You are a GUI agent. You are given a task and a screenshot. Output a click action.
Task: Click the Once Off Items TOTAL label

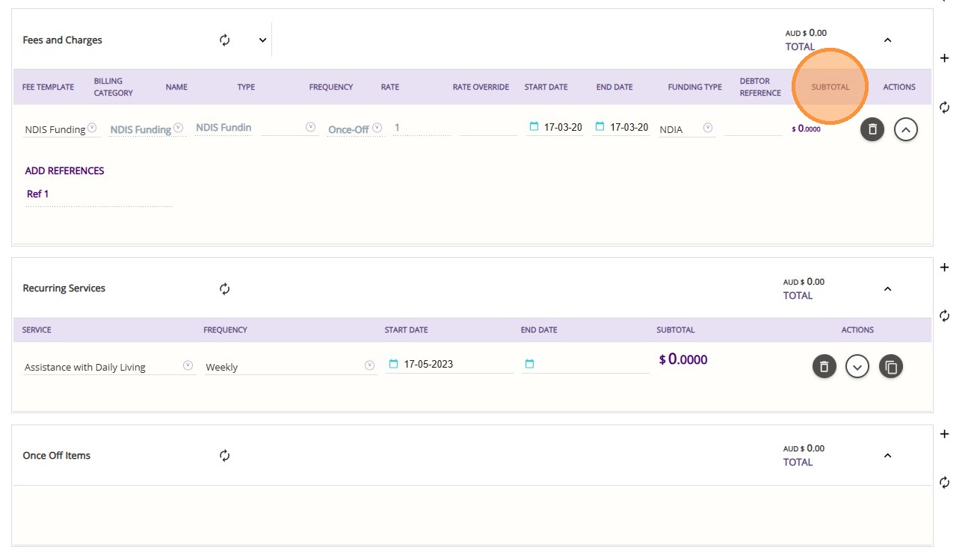[798, 463]
